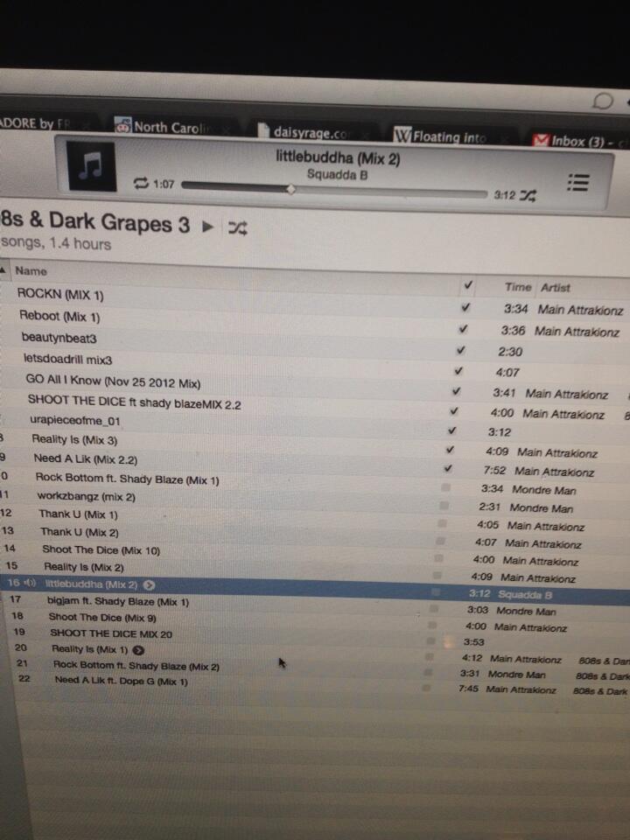Uncheck letsdoadrill mix3 checkbox
630x840 pixels.
tap(458, 371)
